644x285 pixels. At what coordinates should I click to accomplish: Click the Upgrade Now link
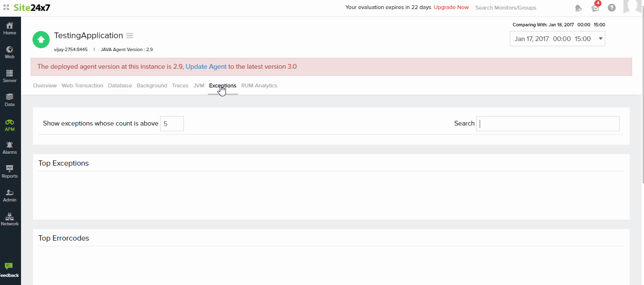click(x=451, y=8)
